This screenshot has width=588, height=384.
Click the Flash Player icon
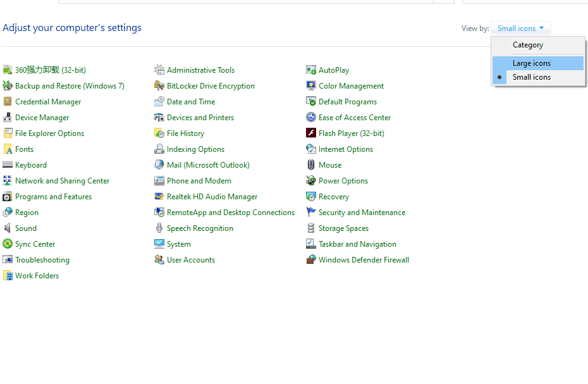[x=311, y=133]
